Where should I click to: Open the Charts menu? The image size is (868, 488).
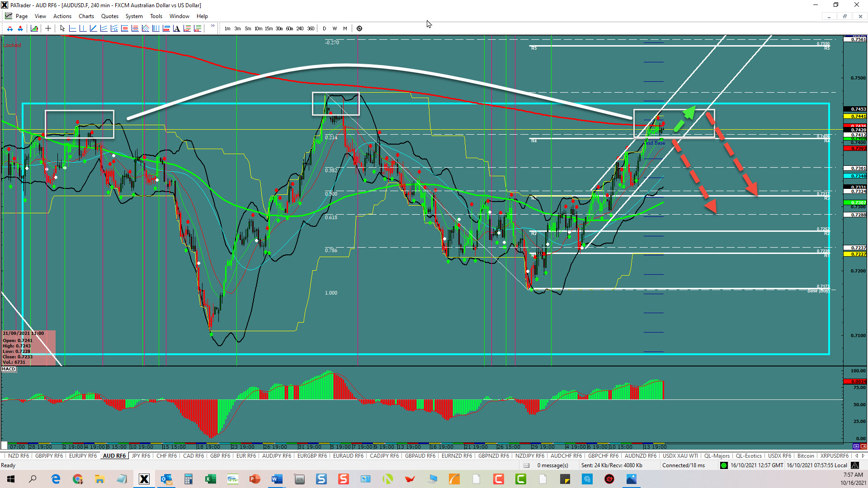(x=86, y=16)
